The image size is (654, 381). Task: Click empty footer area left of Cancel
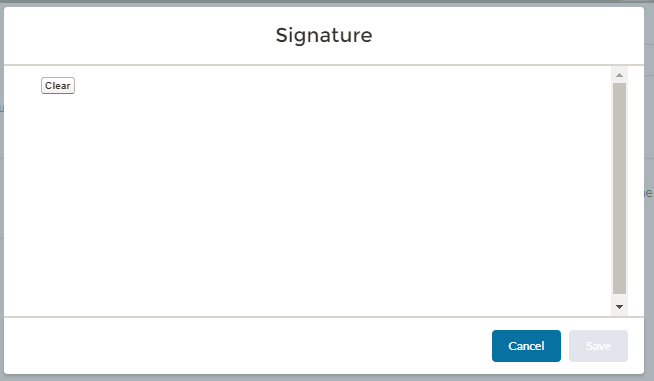pyautogui.click(x=248, y=346)
